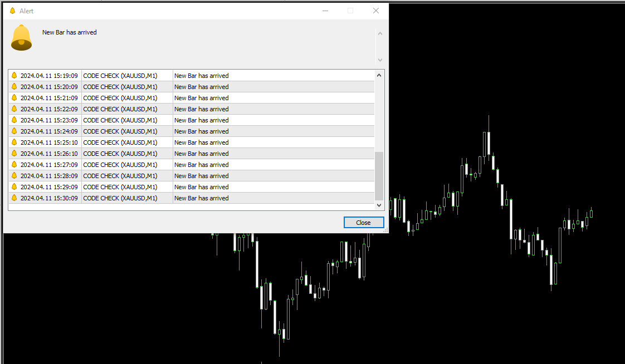Click the scroll-down chevron of the alert list
This screenshot has height=364, width=625.
[x=379, y=205]
